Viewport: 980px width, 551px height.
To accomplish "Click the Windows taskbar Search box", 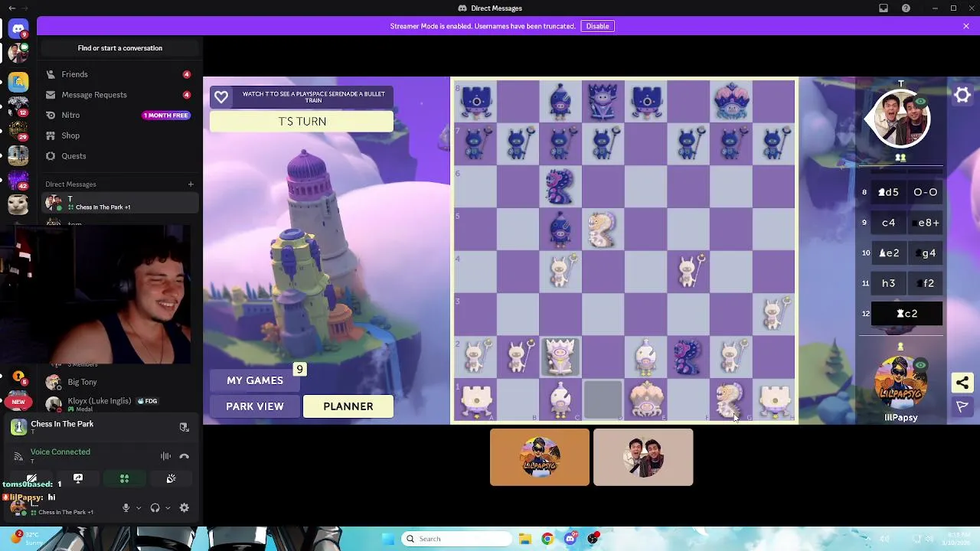I will 457,539.
